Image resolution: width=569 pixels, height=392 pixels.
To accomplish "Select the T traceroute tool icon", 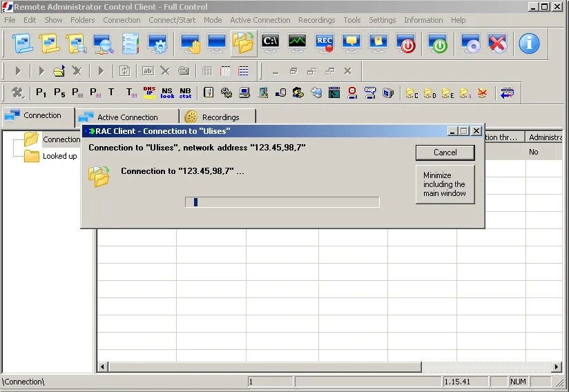I will tap(111, 93).
